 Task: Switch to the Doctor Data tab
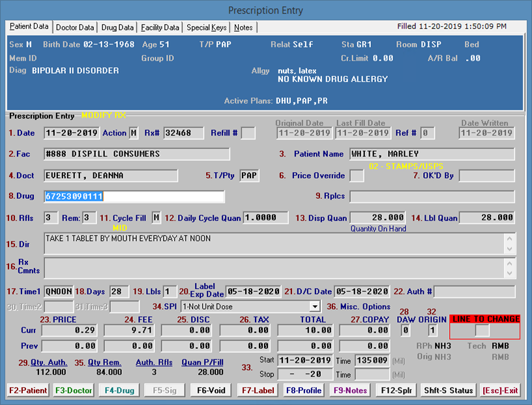(x=75, y=27)
